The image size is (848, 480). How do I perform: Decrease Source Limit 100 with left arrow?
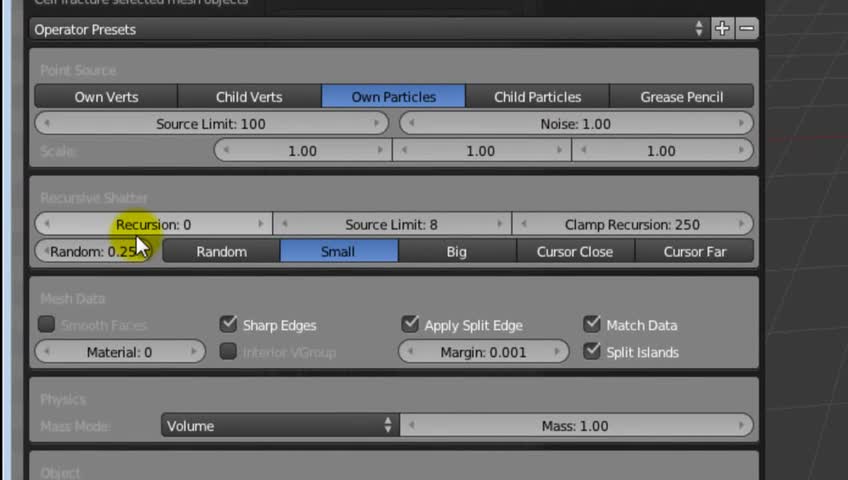point(47,124)
